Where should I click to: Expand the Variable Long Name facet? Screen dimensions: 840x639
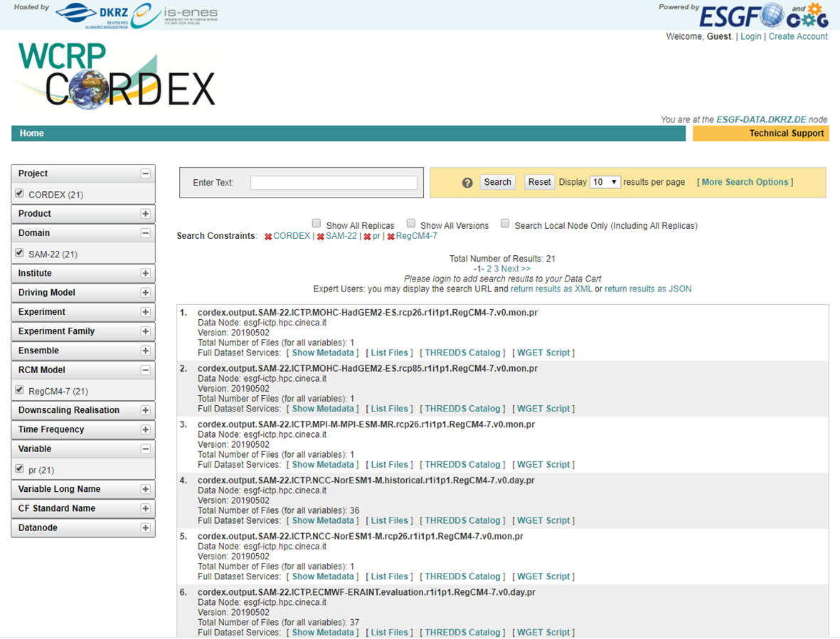(x=145, y=488)
